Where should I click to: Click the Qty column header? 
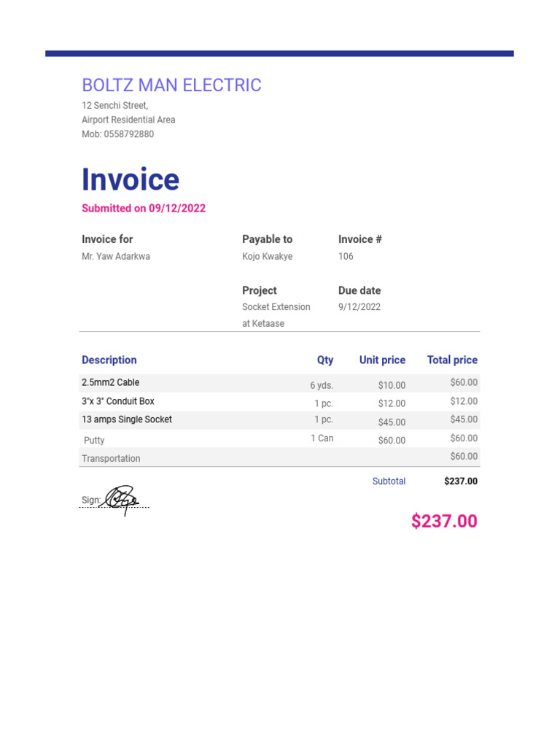pyautogui.click(x=325, y=360)
